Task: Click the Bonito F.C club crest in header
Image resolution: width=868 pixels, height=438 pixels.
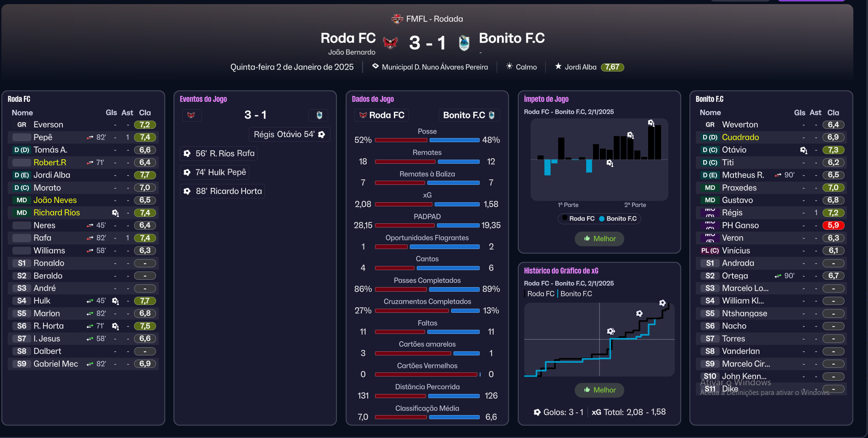Action: (464, 43)
